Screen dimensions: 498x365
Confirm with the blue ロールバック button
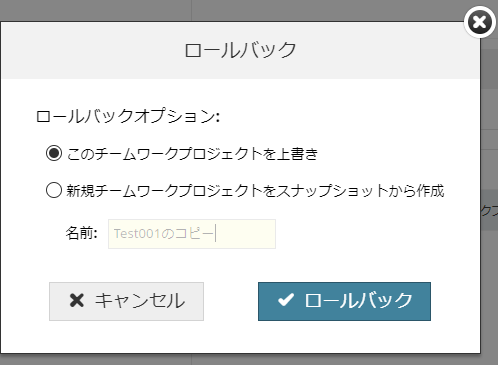(x=344, y=301)
